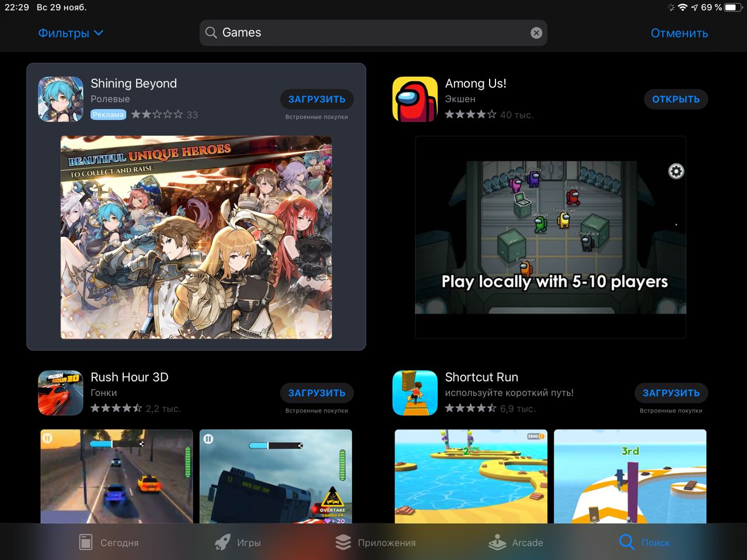Open the Shining Beyond app icon
This screenshot has height=560, width=747.
[61, 99]
